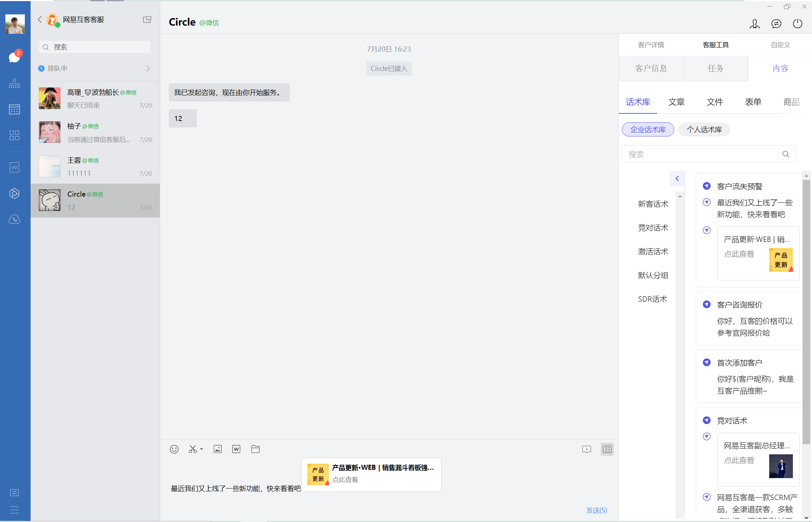The height and width of the screenshot is (522, 812).
Task: Click the user profile avatar at top left
Action: (15, 24)
